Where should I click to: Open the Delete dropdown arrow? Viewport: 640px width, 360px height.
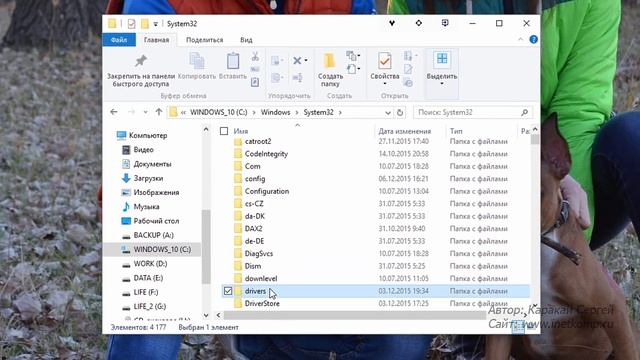(x=306, y=60)
